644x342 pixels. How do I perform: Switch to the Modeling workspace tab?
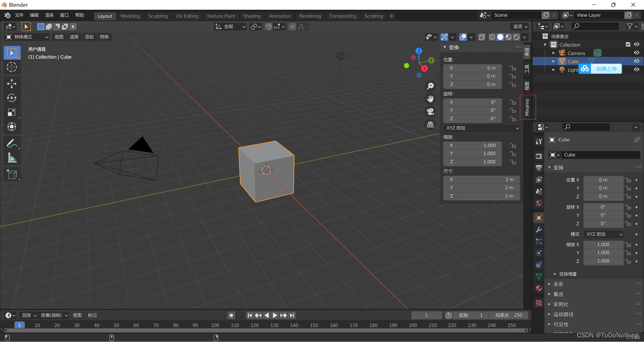[130, 16]
